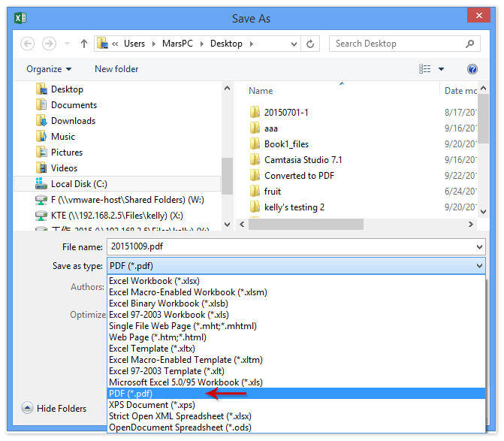Click the New folder button
The height and width of the screenshot is (441, 504).
pyautogui.click(x=116, y=69)
